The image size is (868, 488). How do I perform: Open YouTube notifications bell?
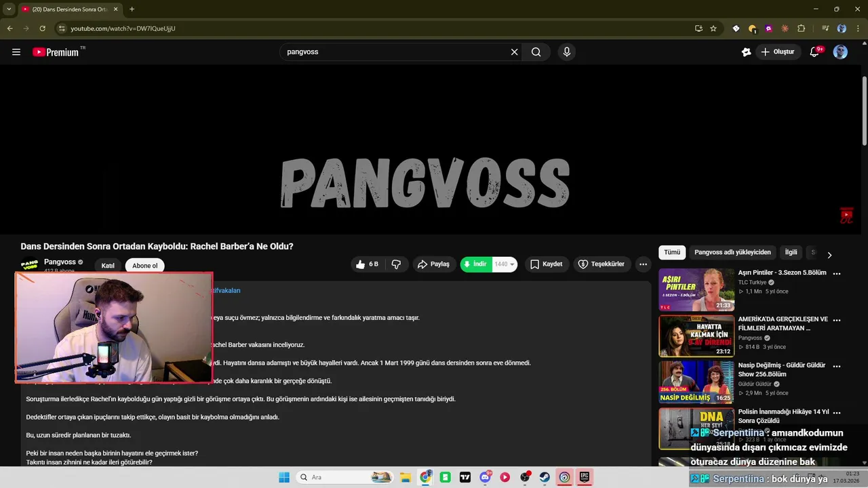coord(815,52)
